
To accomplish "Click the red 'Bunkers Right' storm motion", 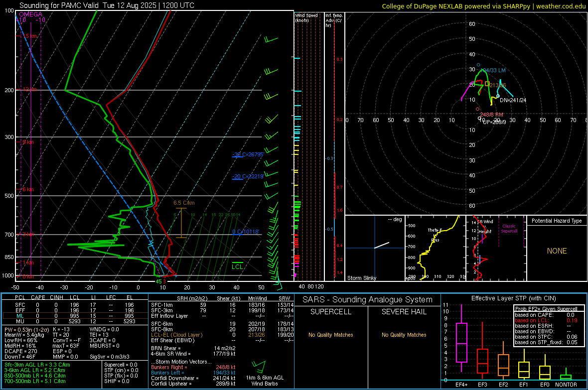I will (193, 367).
